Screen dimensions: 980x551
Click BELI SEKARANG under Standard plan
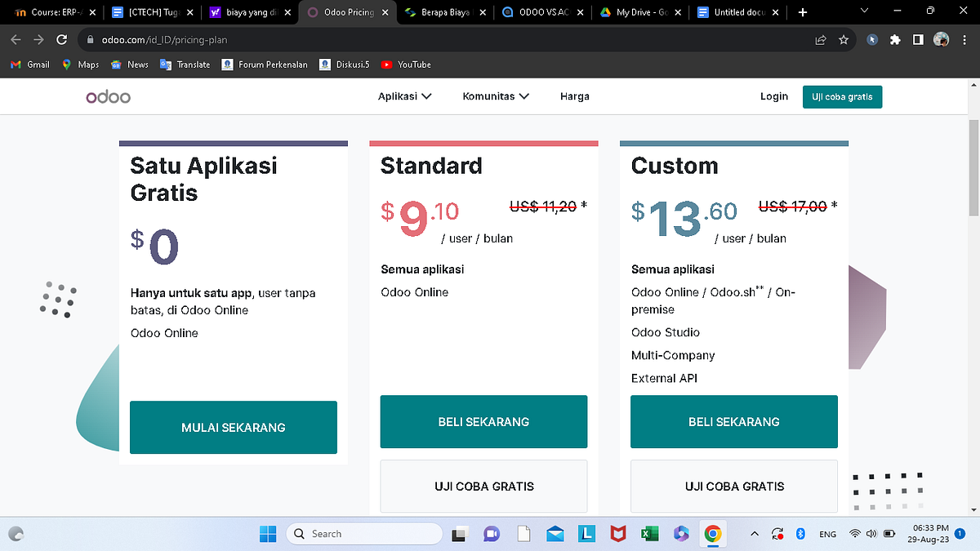[x=483, y=422]
